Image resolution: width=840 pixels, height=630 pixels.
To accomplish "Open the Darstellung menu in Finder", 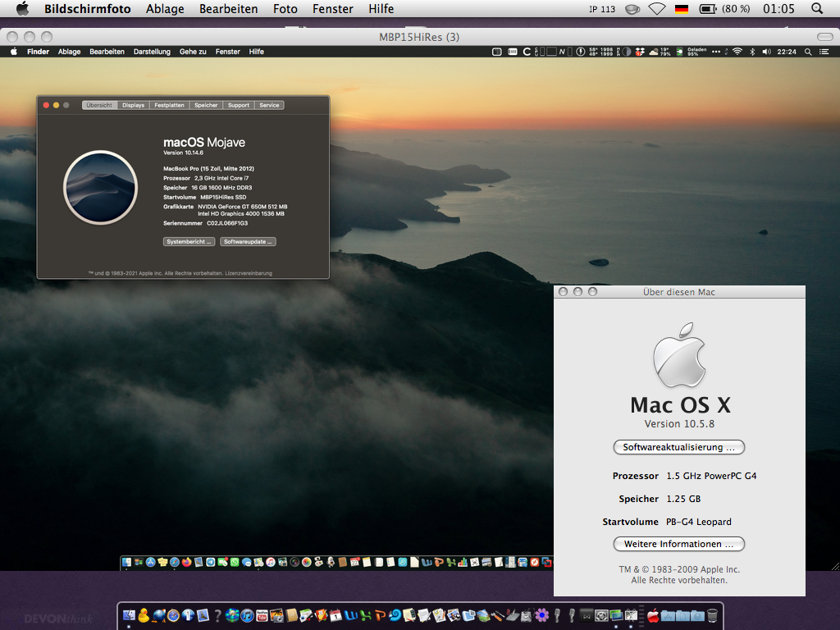I will click(x=152, y=52).
